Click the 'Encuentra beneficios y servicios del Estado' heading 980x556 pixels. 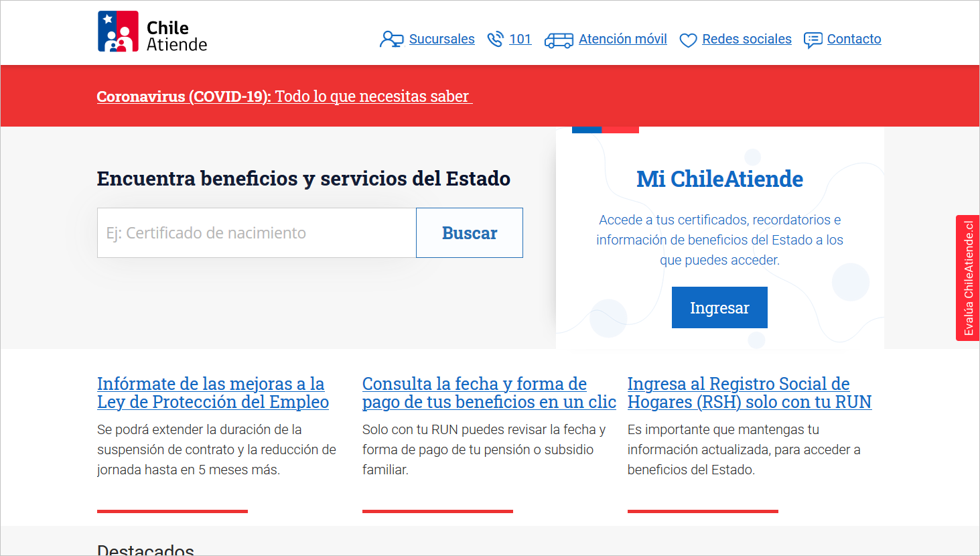(x=303, y=179)
